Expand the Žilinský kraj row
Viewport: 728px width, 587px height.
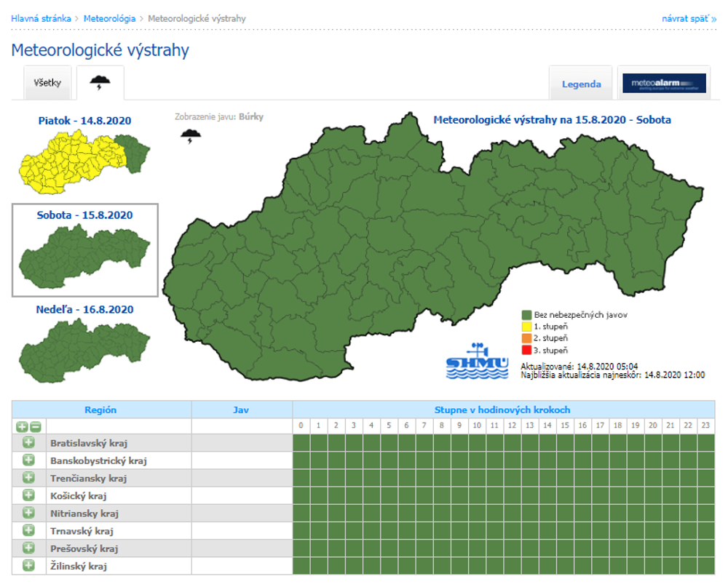[x=28, y=565]
